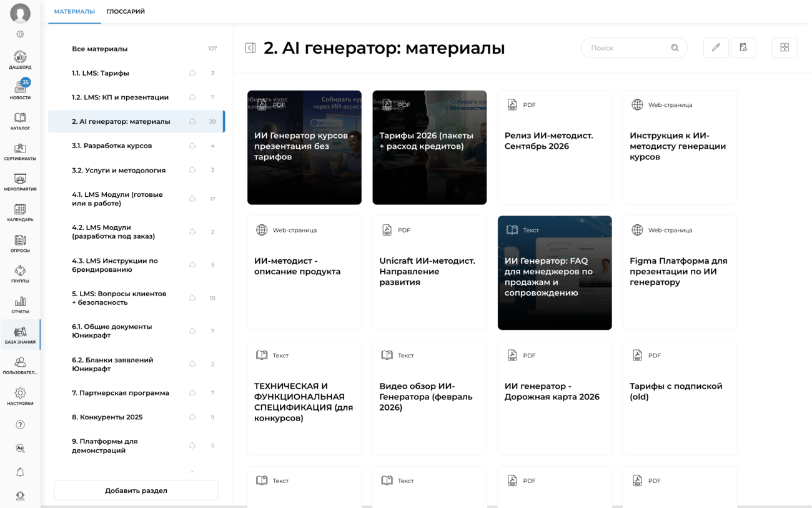Open ИИ генератор - Дорожная карта 2026

click(555, 398)
